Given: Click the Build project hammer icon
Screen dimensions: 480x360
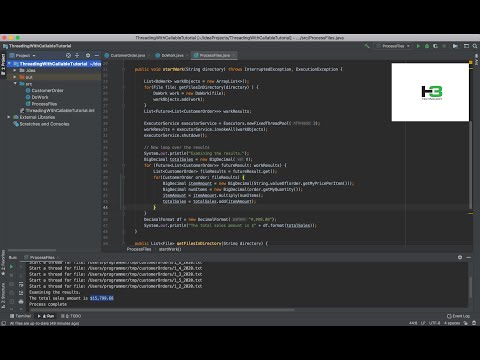Looking at the screenshot, I should click(367, 46).
